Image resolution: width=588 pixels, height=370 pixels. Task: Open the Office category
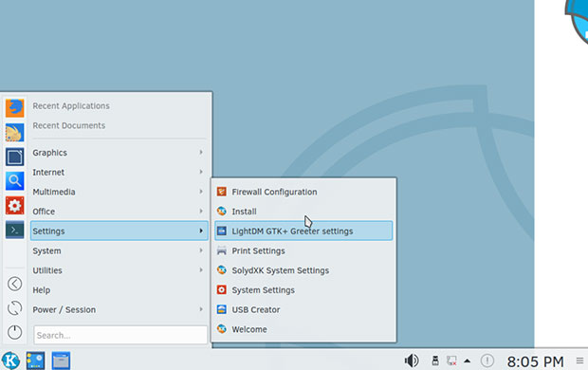click(119, 212)
